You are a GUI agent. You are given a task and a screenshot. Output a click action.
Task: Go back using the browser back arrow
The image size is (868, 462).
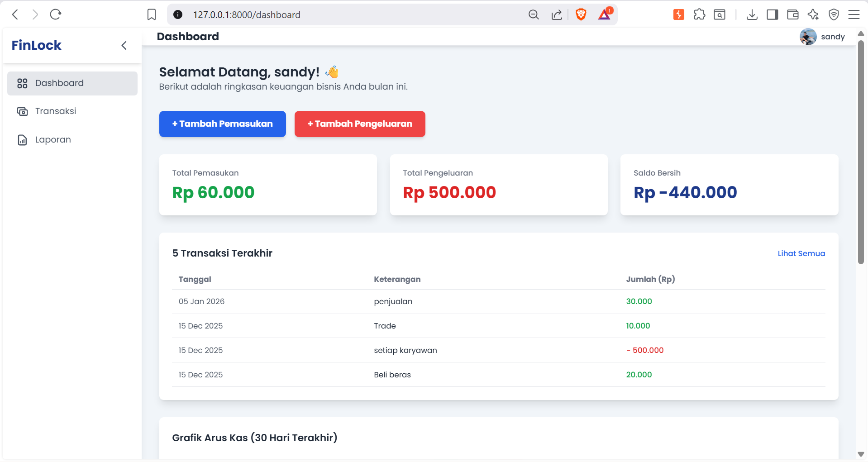point(15,14)
